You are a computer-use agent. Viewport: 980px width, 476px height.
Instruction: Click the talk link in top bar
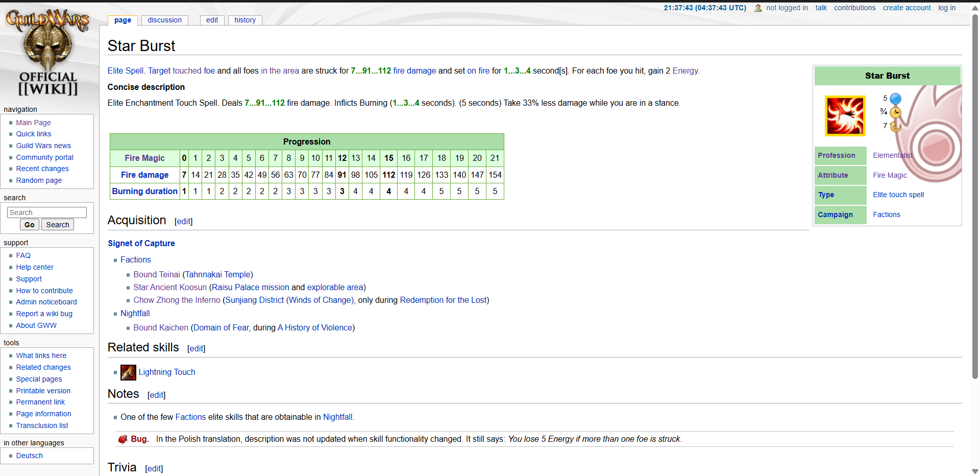821,8
